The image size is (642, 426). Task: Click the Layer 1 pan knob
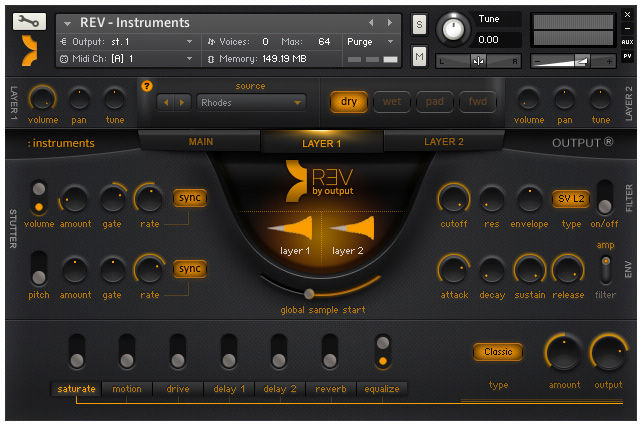click(x=79, y=99)
